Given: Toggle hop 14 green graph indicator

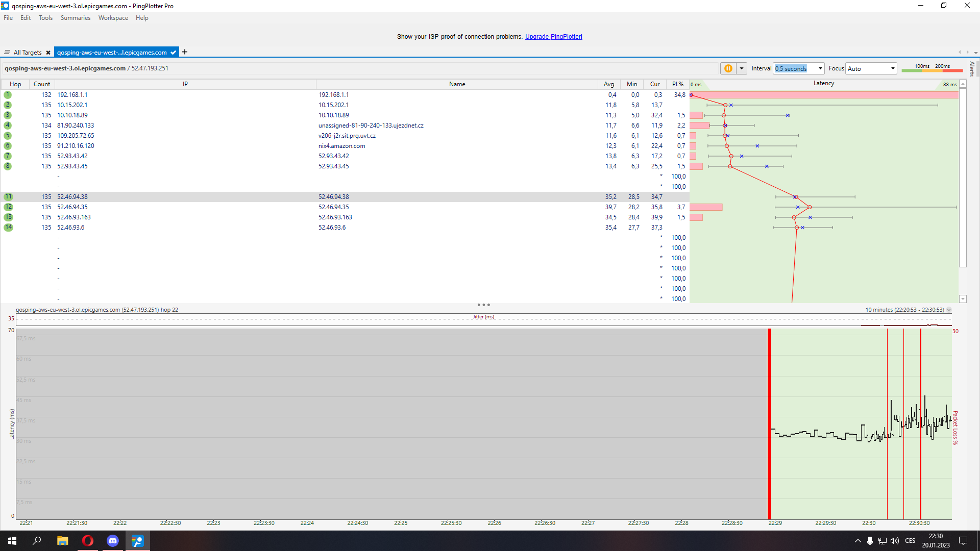Looking at the screenshot, I should [8, 228].
